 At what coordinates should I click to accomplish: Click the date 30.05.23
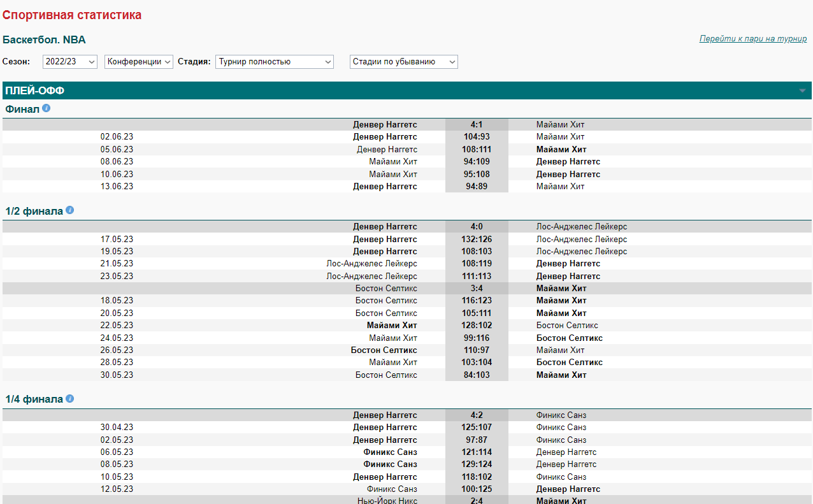(117, 375)
